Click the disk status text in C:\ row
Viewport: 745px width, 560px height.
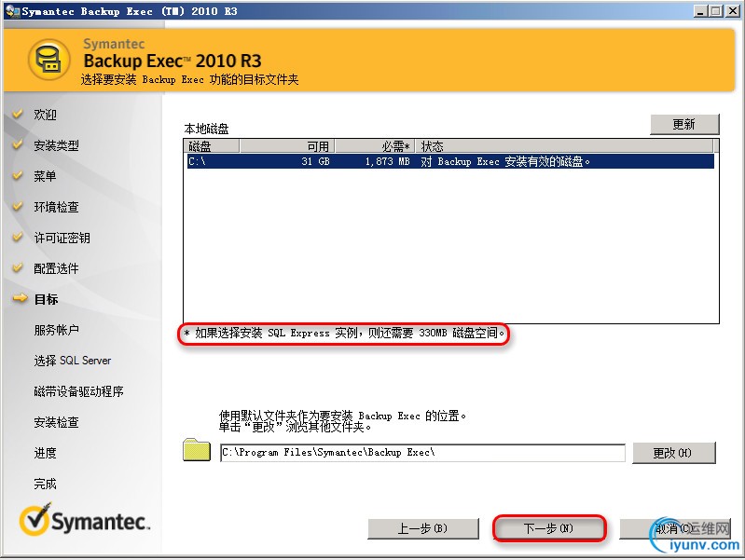coord(505,161)
